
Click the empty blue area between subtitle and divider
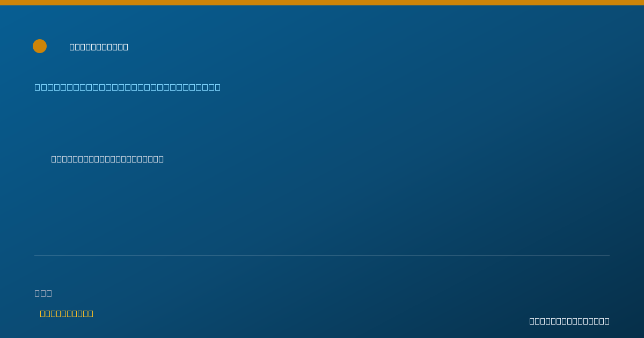[x=322, y=209]
